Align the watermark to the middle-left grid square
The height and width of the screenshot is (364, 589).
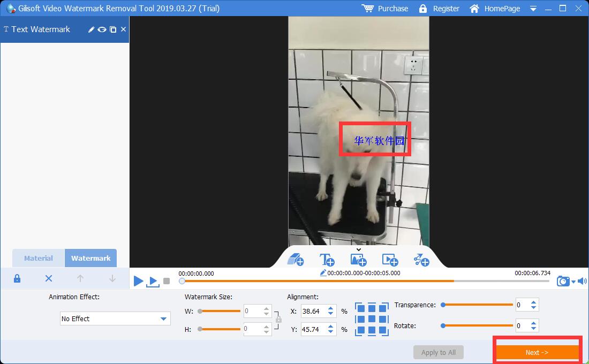tap(360, 319)
